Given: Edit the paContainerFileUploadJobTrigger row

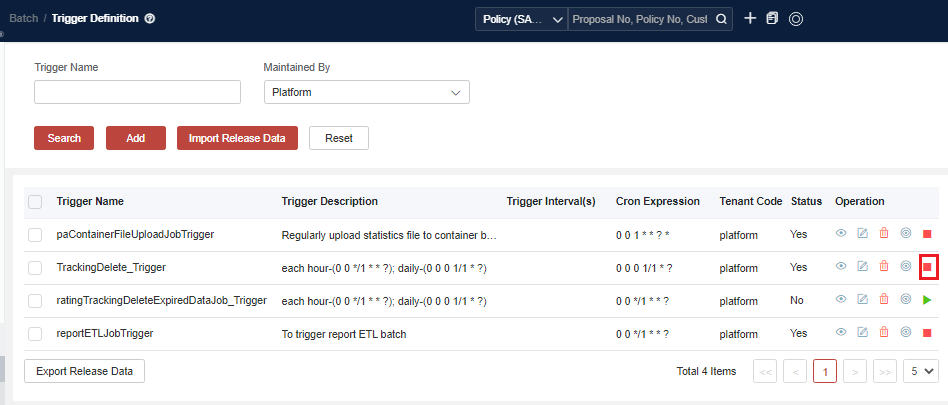Looking at the screenshot, I should 862,234.
